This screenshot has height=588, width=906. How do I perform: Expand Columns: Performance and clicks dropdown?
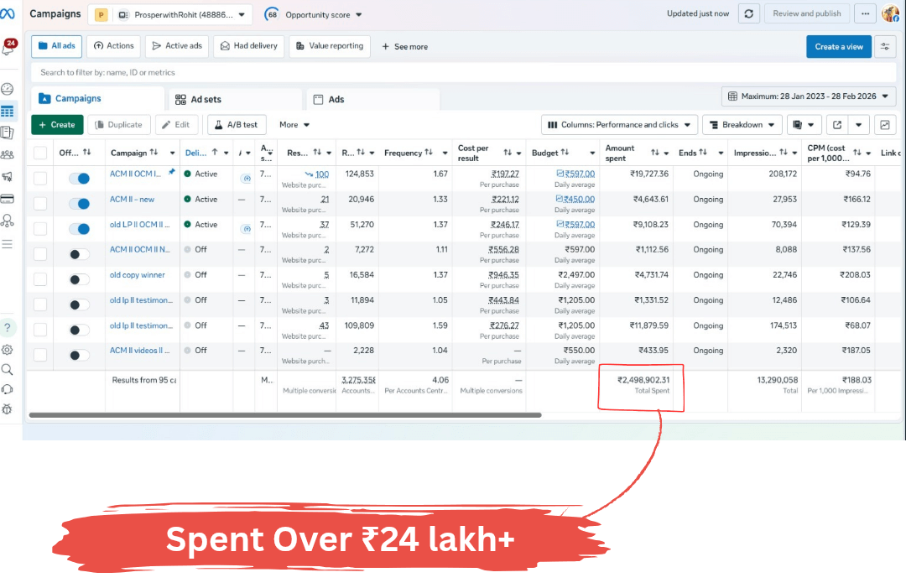point(619,125)
